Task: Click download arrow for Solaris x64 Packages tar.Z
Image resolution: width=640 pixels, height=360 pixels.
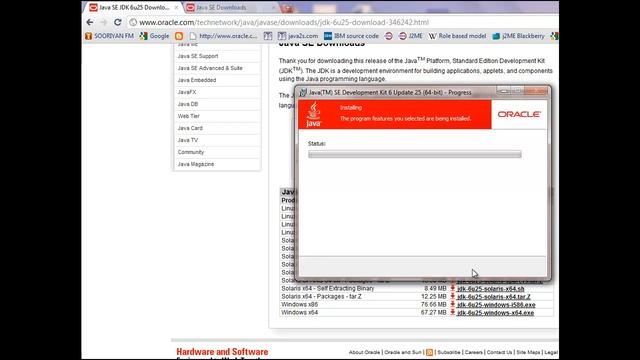Action: coord(453,296)
